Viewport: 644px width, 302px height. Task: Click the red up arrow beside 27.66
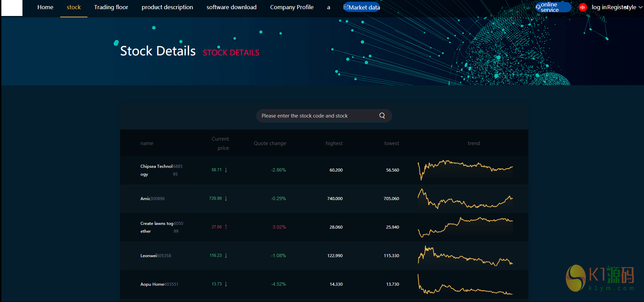coord(226,227)
